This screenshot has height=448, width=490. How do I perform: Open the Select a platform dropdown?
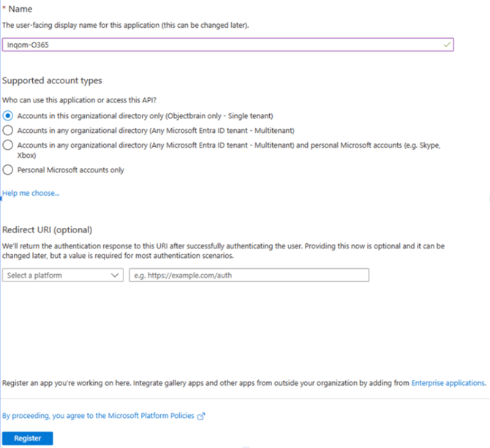point(62,276)
